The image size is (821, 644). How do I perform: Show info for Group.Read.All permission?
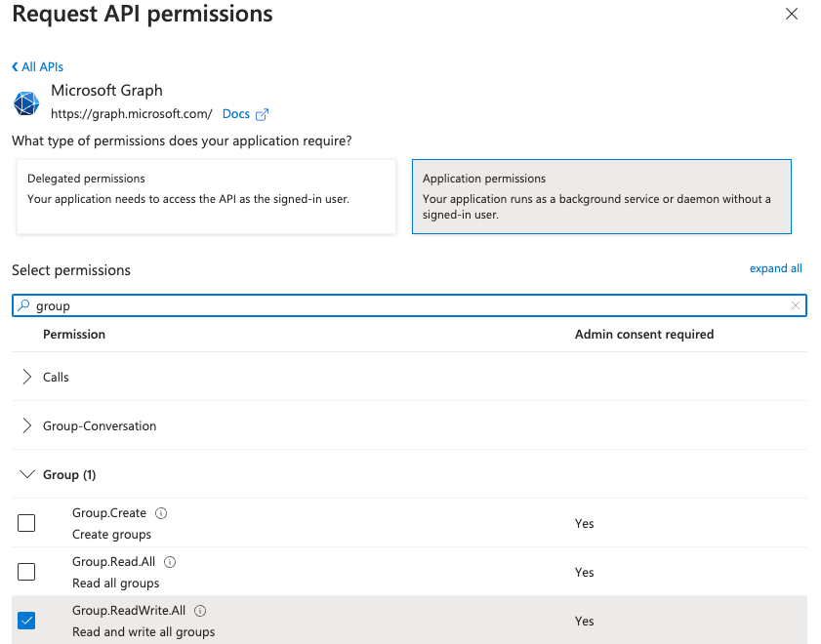170,562
